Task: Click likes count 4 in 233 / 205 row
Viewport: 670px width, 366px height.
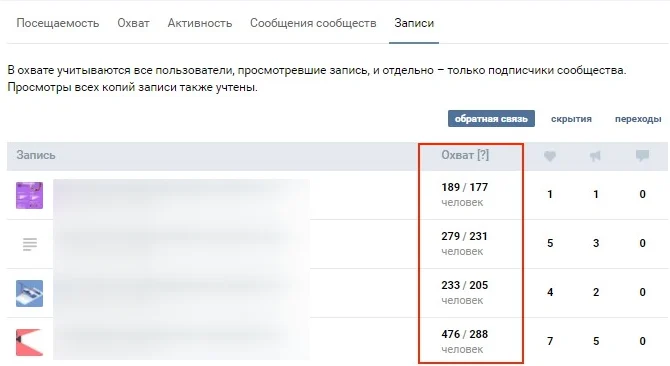Action: [550, 292]
